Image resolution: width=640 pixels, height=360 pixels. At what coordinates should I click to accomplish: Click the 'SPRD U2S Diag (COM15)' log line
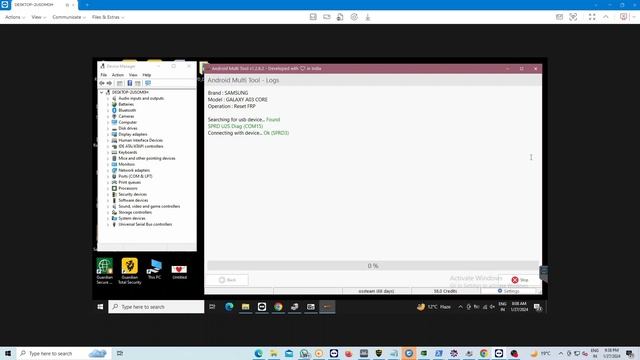point(236,127)
